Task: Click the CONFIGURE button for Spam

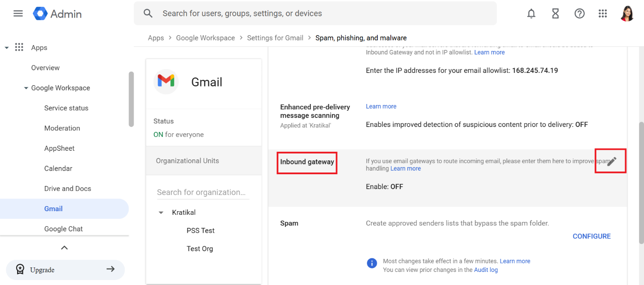Action: (x=591, y=236)
